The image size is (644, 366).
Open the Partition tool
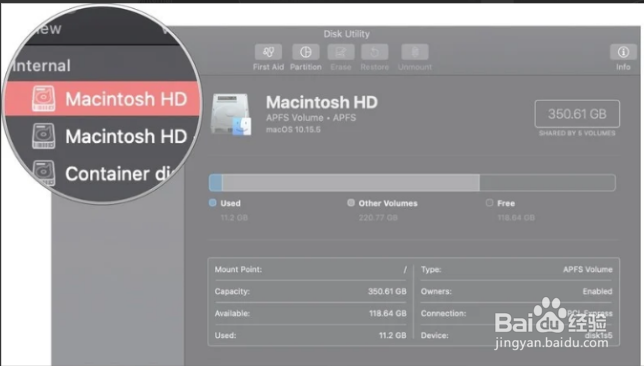click(x=306, y=52)
